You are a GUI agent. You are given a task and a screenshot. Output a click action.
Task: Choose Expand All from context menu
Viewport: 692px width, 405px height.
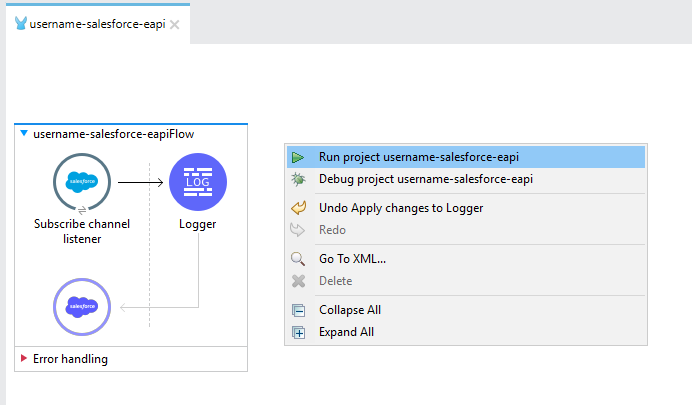346,332
